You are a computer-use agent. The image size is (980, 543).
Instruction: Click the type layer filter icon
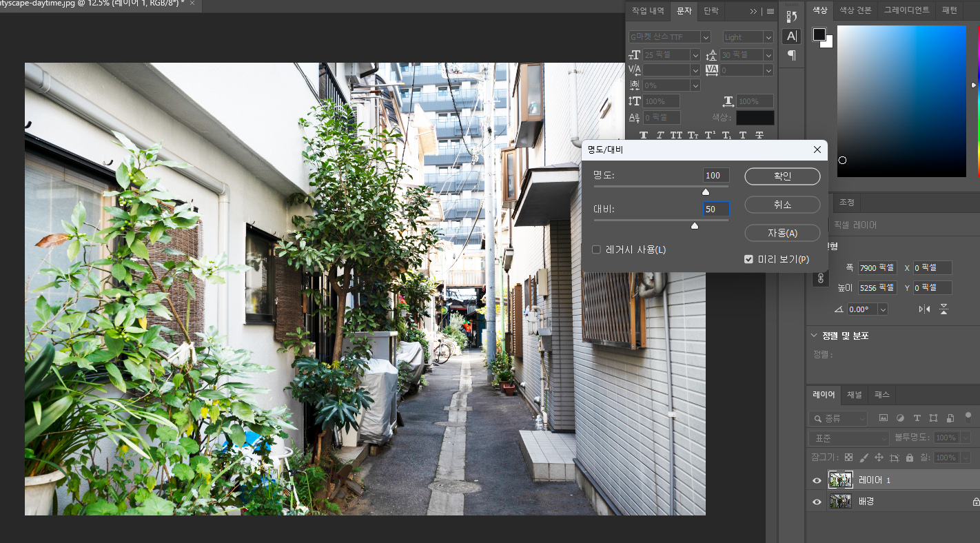click(x=917, y=418)
